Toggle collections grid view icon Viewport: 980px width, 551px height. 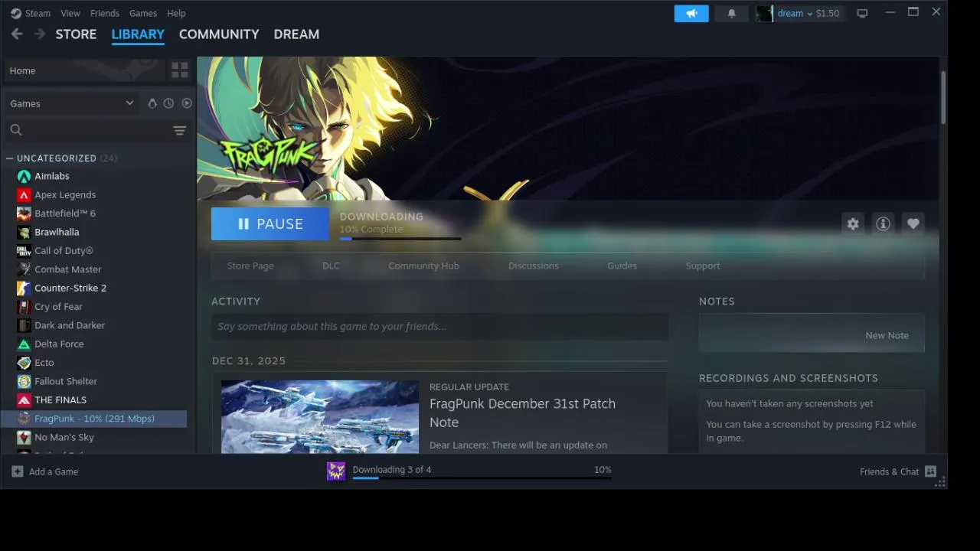[180, 70]
